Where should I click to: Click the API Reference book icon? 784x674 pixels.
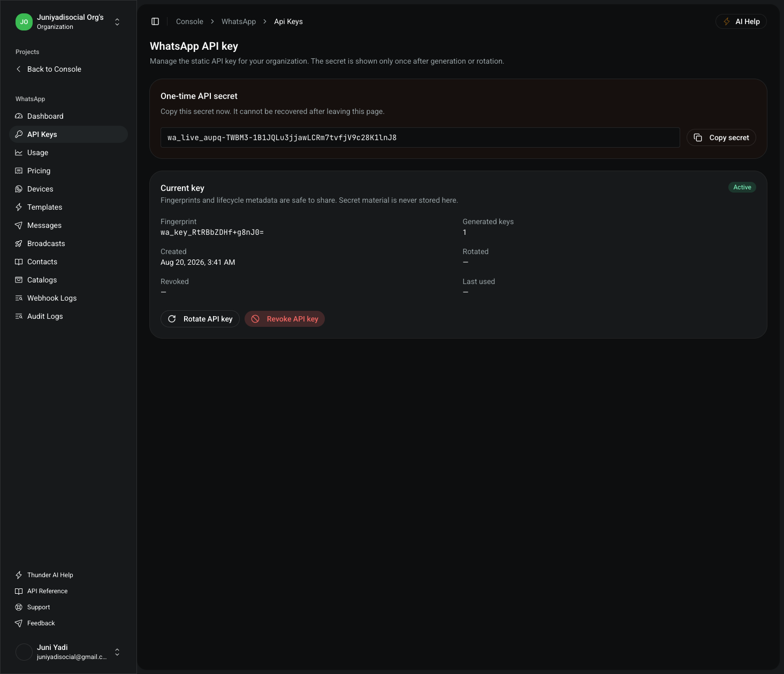coord(19,591)
